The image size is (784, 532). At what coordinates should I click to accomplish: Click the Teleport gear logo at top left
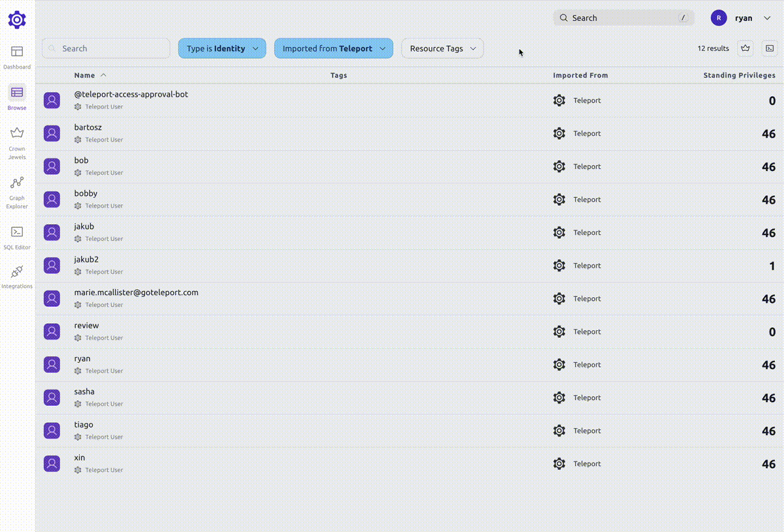17,20
